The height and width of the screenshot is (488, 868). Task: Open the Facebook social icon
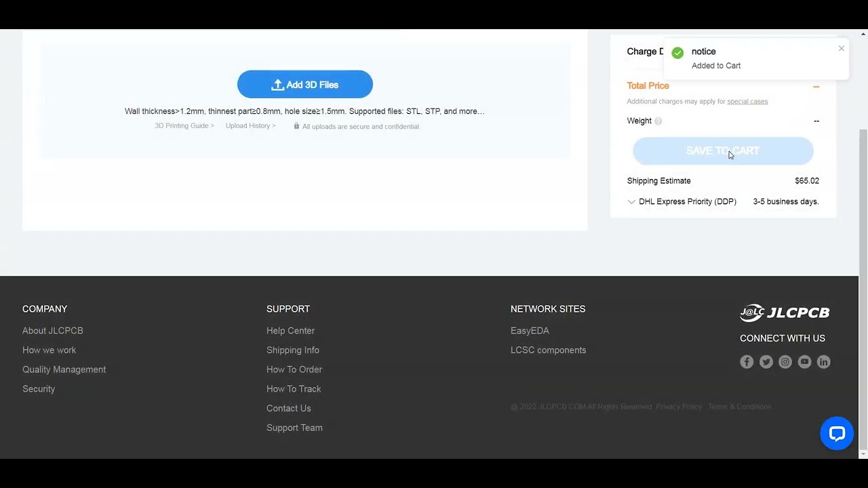tap(747, 362)
